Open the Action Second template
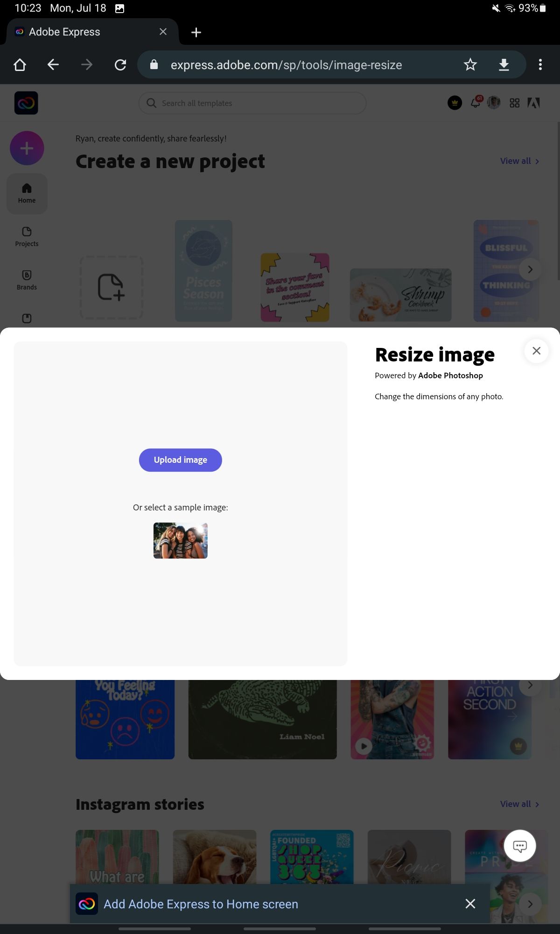This screenshot has height=934, width=560. tap(490, 720)
